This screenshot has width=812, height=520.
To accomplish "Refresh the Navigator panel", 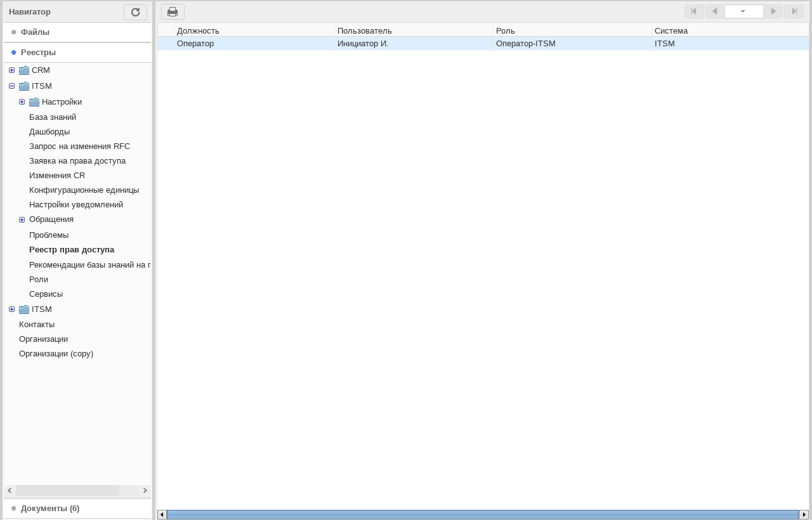I will pos(135,12).
